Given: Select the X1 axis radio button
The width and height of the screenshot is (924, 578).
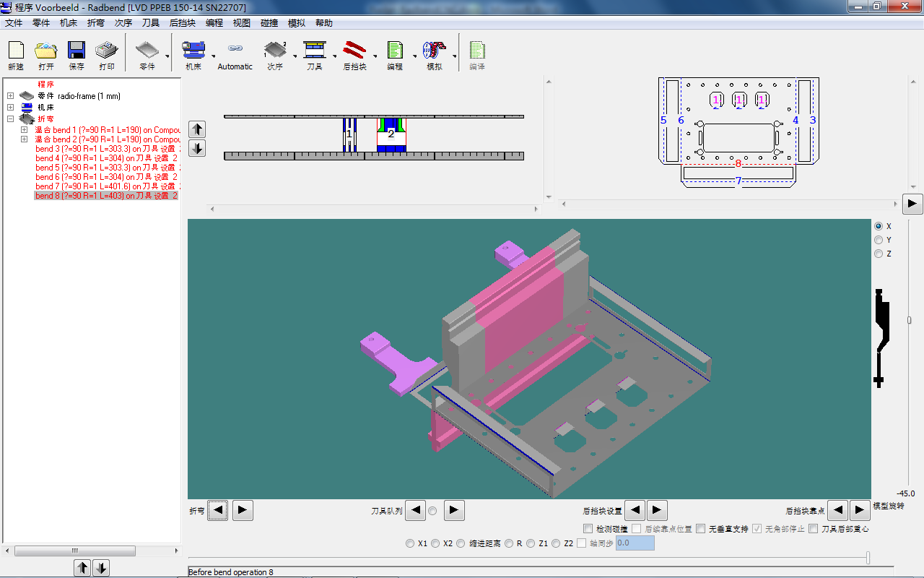Looking at the screenshot, I should point(410,543).
